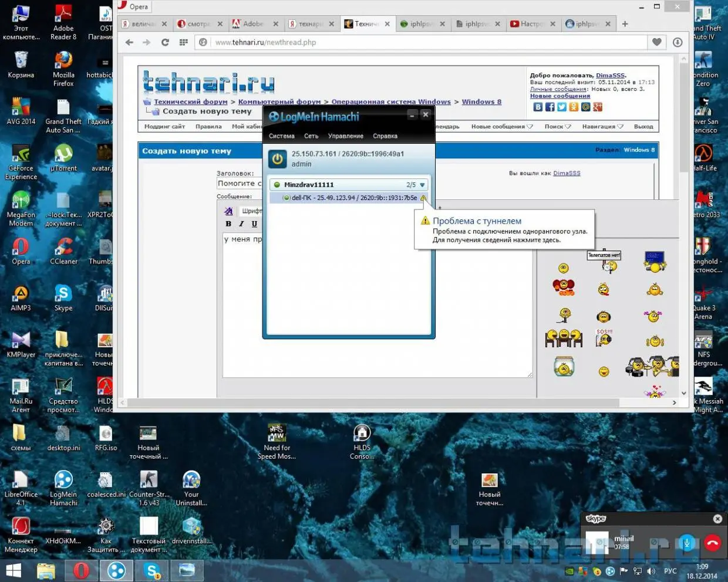Share via VKontakte icon

538,107
